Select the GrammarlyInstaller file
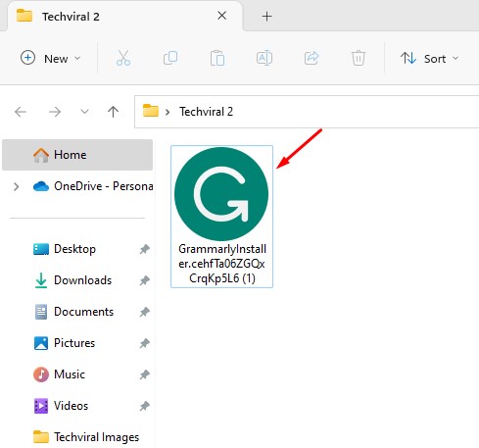479x448 pixels. [x=221, y=217]
